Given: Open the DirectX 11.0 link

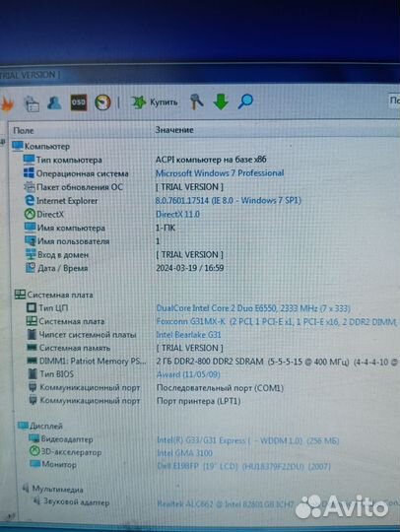Looking at the screenshot, I should (x=177, y=214).
